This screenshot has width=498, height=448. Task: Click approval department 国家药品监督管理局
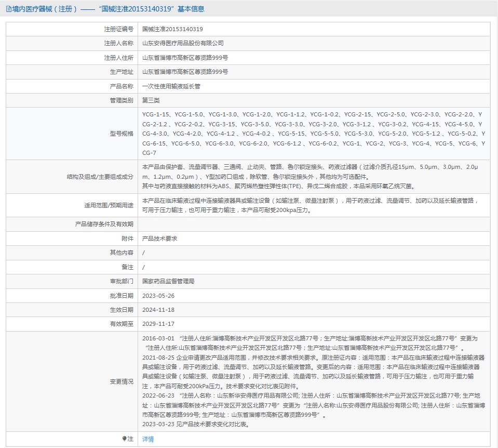click(168, 281)
